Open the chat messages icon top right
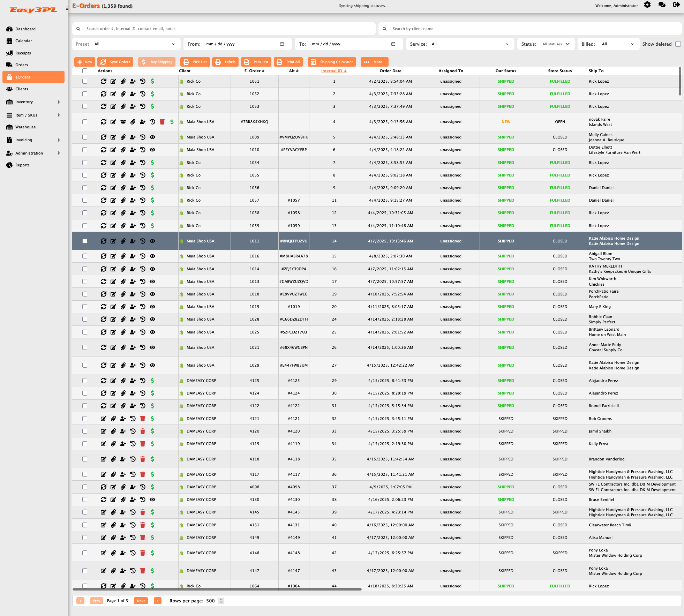Viewport: 684px width, 616px height. pyautogui.click(x=662, y=5)
